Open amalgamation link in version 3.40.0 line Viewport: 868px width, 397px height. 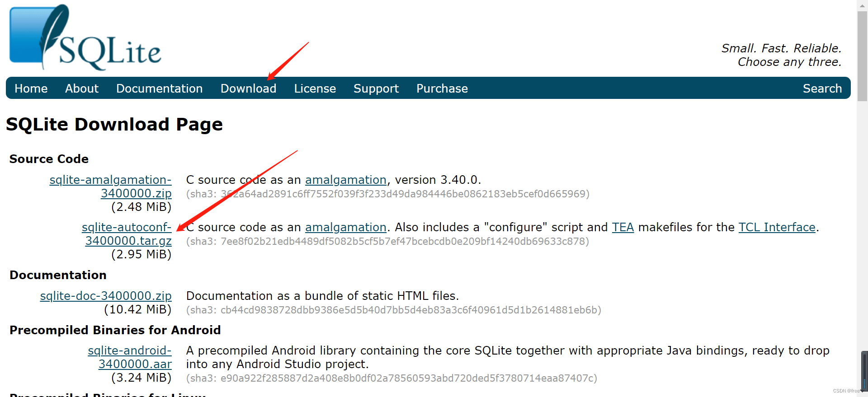pyautogui.click(x=346, y=180)
